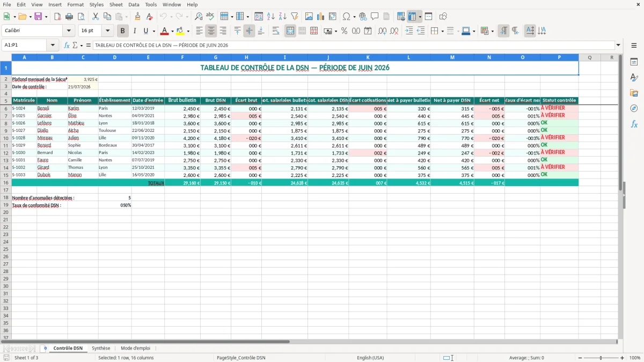The width and height of the screenshot is (644, 362).
Task: Open the Styles menu
Action: [97, 4]
